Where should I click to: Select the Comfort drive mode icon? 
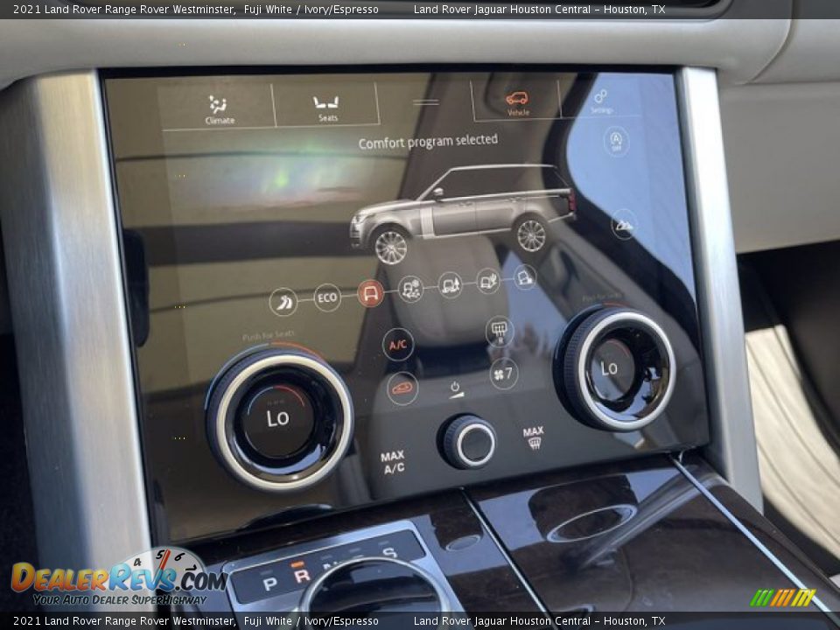(371, 294)
